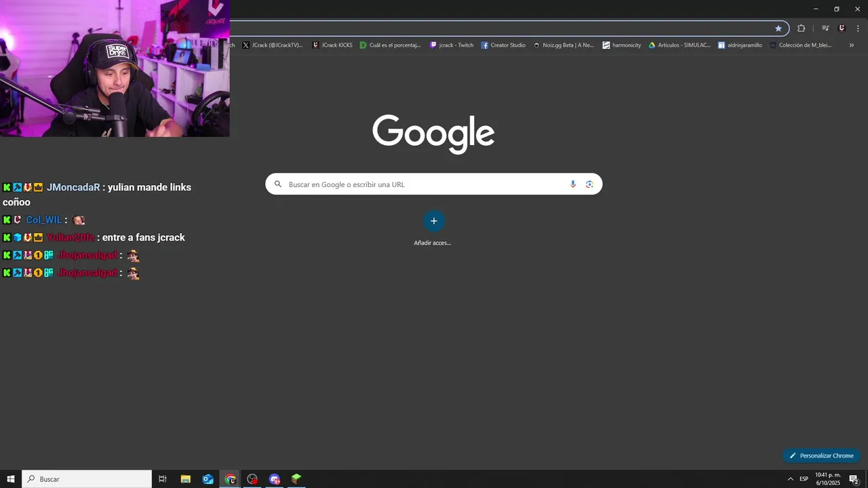Open Outlook from the taskbar
Screen dimensions: 868x488
[208, 479]
